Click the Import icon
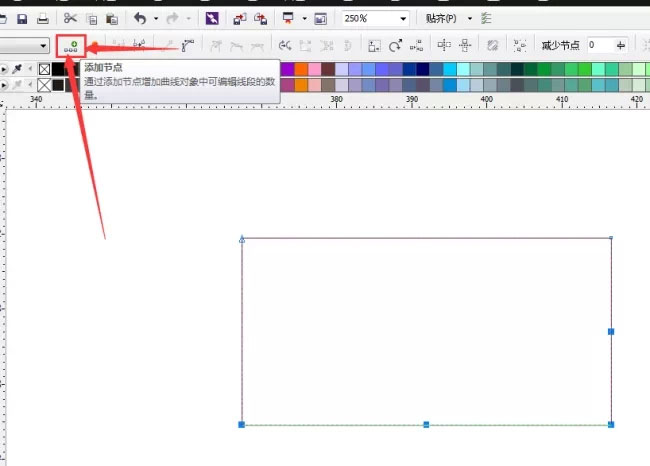This screenshot has height=466, width=650. 240,19
